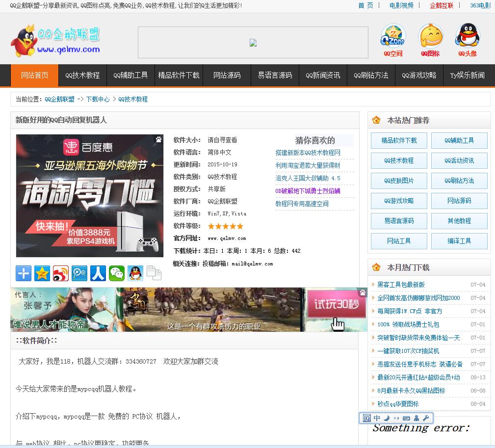Image resolution: width=495 pixels, height=448 pixels.
Task: Click the copy-link pages icon
Action: click(154, 273)
